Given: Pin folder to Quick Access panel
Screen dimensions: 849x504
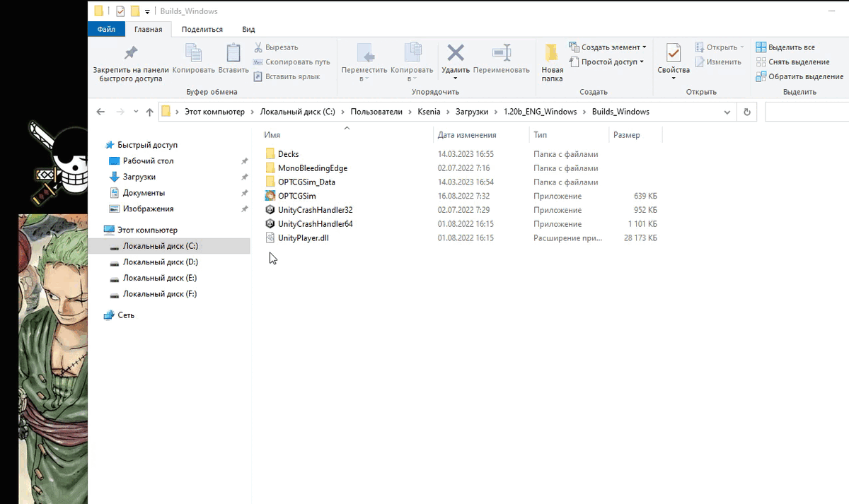Looking at the screenshot, I should (131, 62).
